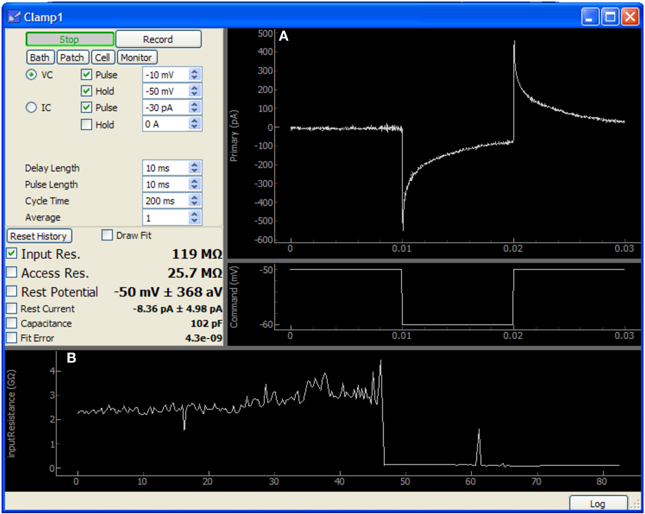Increase Pulse Length with up arrow

pyautogui.click(x=195, y=181)
